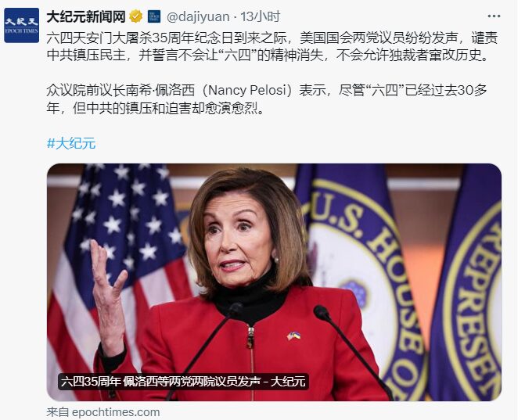525x420 pixels.
Task: Open the #大纪元 hashtag
Action: [x=71, y=143]
